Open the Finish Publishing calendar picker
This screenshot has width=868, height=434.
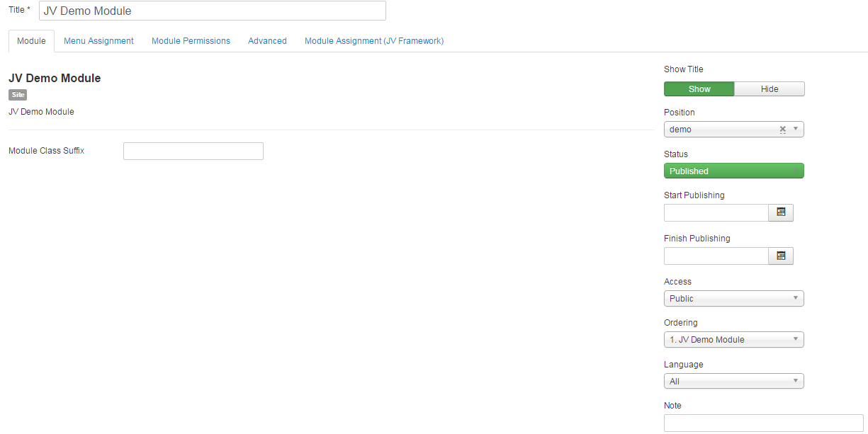click(781, 256)
